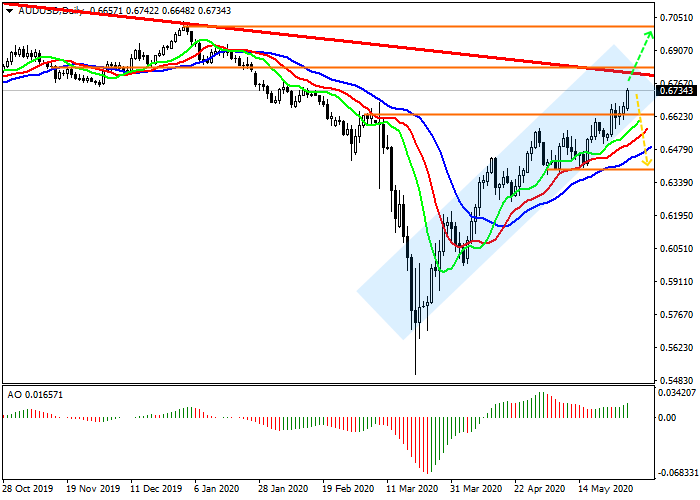Click the 0.034207 oscillator scale label
This screenshot has width=700, height=500.
[x=678, y=395]
